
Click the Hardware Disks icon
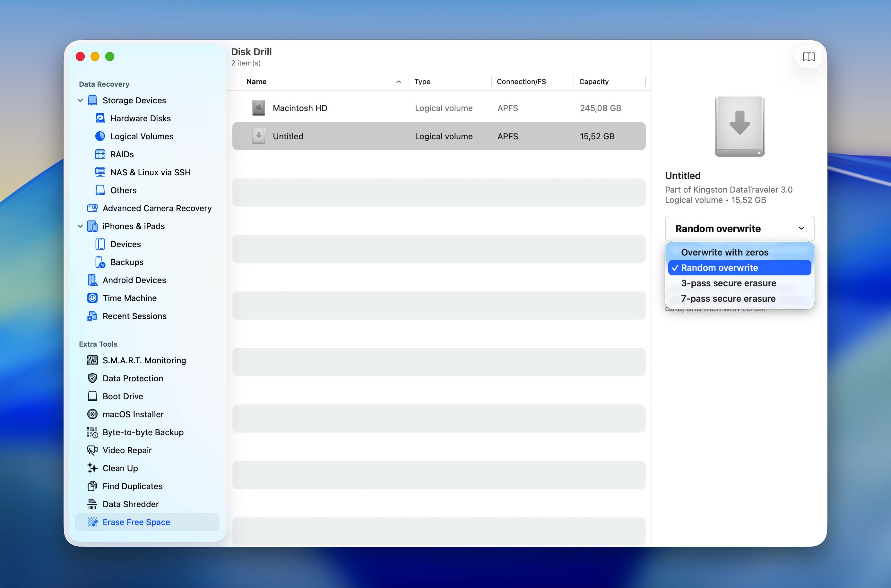(100, 118)
